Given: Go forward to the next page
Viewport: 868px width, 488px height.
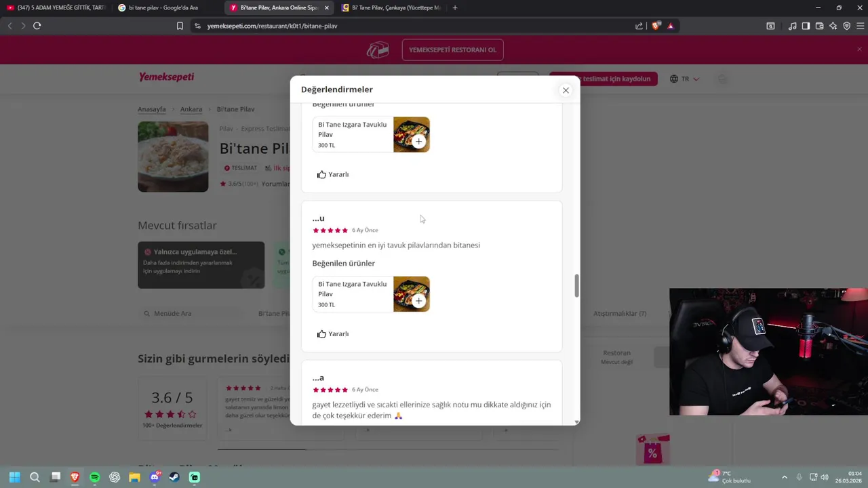Looking at the screenshot, I should point(23,26).
